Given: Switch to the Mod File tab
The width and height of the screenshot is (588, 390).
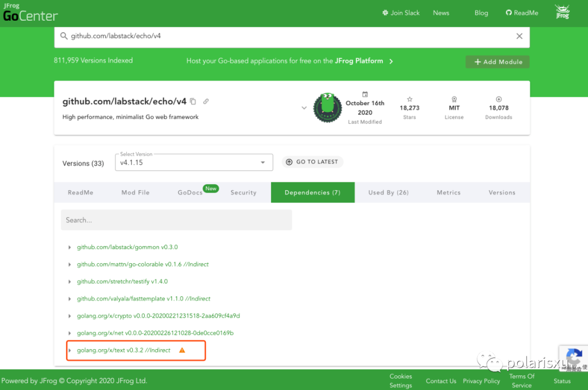Looking at the screenshot, I should point(136,192).
